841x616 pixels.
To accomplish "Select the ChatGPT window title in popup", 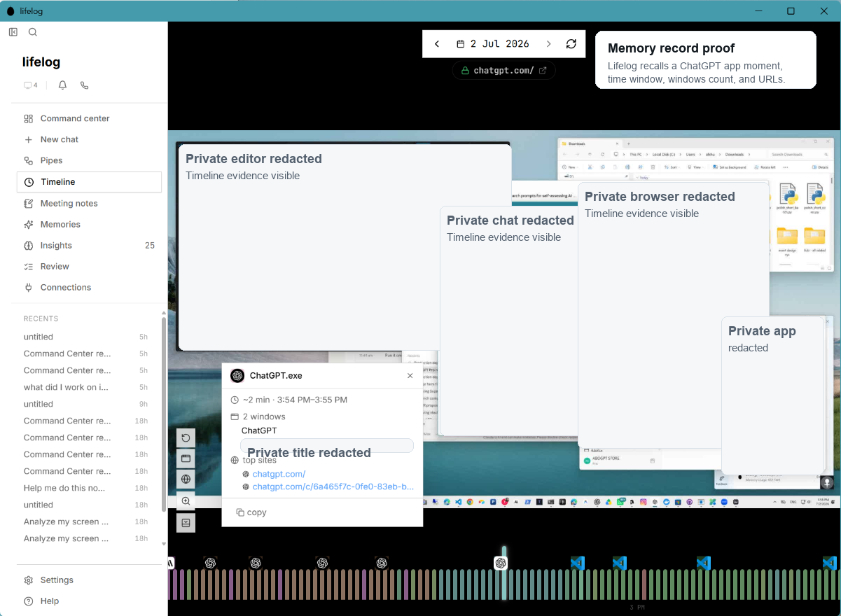I will (259, 430).
